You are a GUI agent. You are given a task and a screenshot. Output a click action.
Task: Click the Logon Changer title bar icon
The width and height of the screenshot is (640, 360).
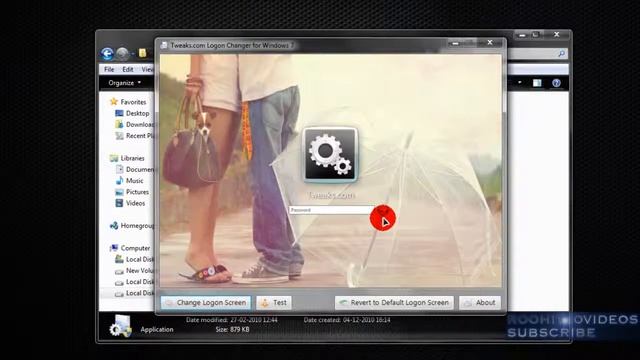(164, 45)
